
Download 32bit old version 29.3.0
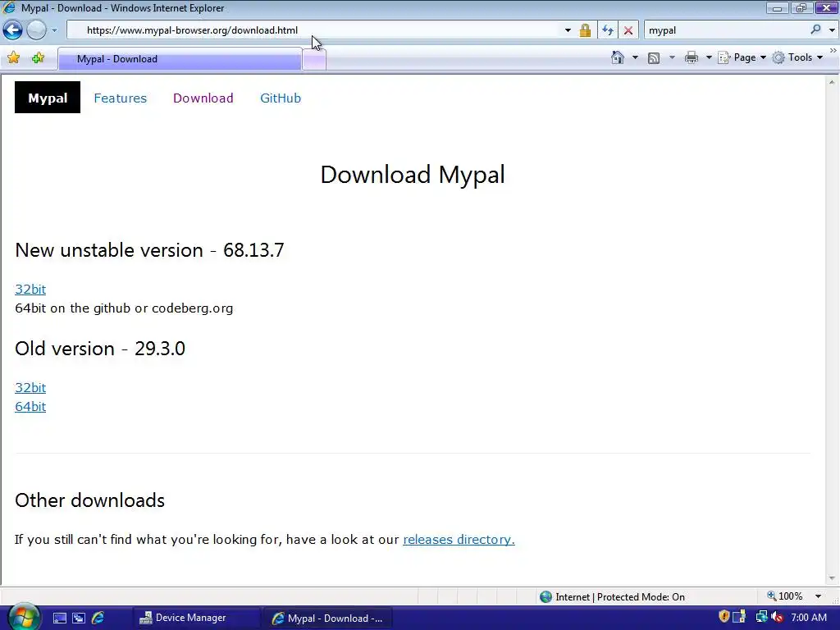[x=30, y=388]
